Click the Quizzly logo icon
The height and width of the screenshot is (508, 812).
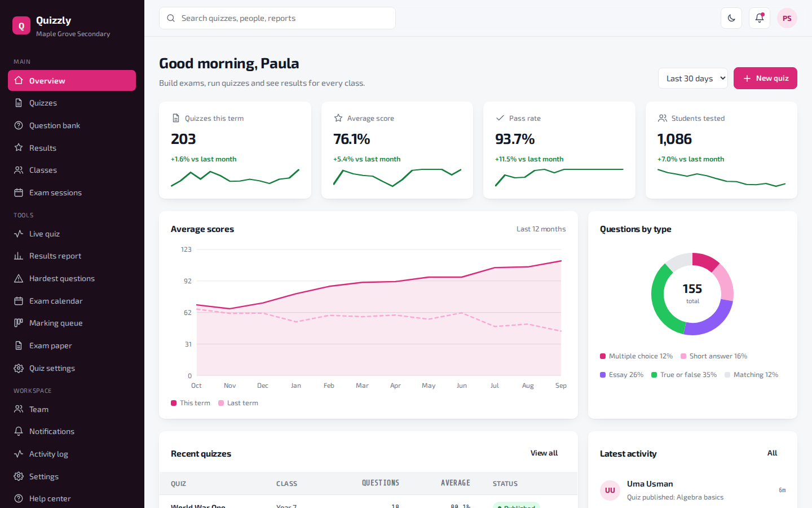(x=21, y=25)
